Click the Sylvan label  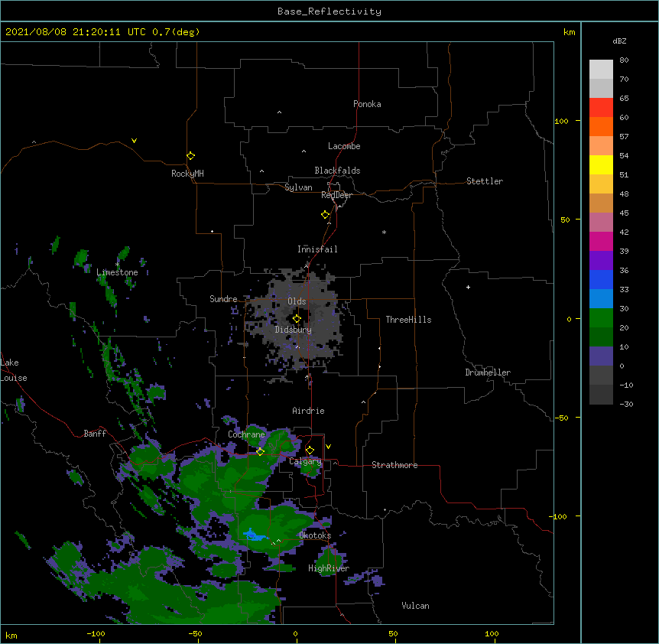tap(298, 187)
